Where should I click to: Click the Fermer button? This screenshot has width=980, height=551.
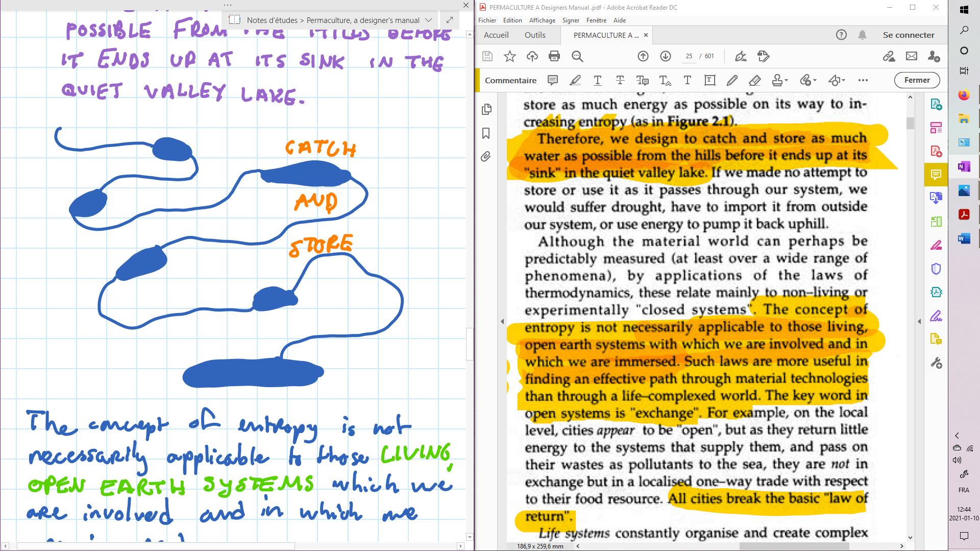tap(917, 80)
